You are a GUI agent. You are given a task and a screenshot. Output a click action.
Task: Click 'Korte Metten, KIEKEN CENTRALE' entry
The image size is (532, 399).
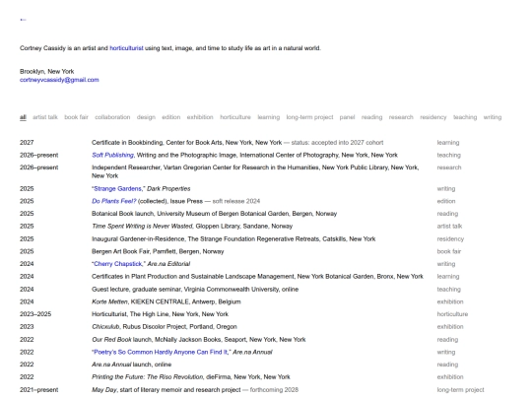click(166, 302)
